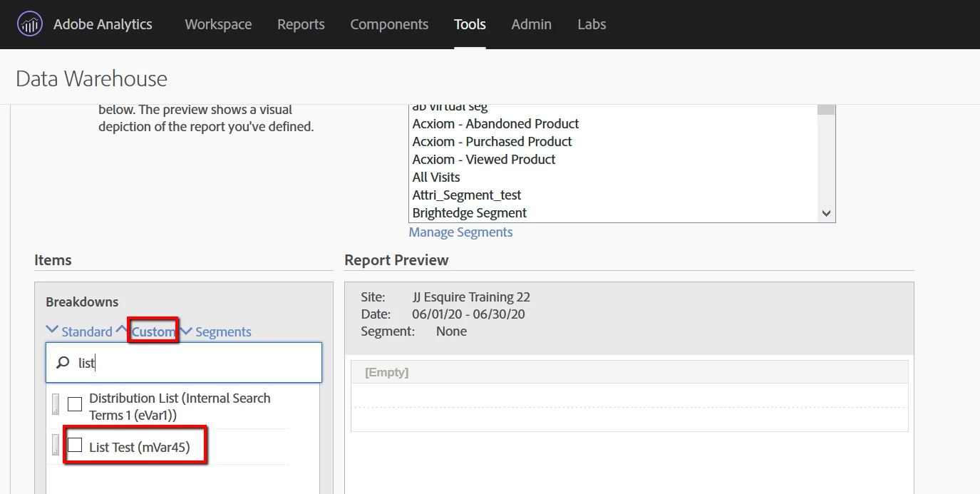This screenshot has width=980, height=494.
Task: Click the Manage Segments link
Action: coord(460,232)
